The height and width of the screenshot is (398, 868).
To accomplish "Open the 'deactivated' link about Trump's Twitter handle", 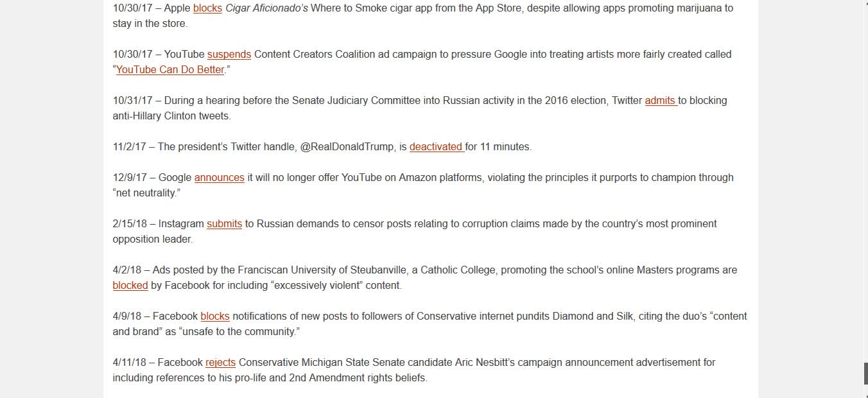I will coord(437,147).
